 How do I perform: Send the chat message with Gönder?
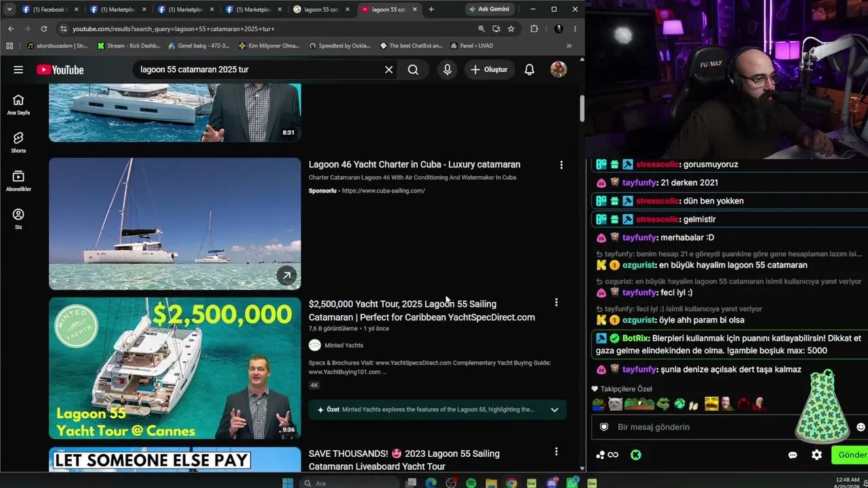tap(850, 455)
